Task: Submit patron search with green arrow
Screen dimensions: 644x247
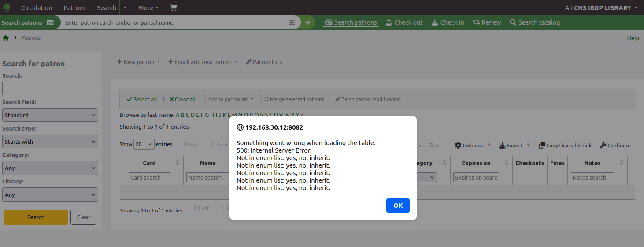Action: click(x=307, y=22)
